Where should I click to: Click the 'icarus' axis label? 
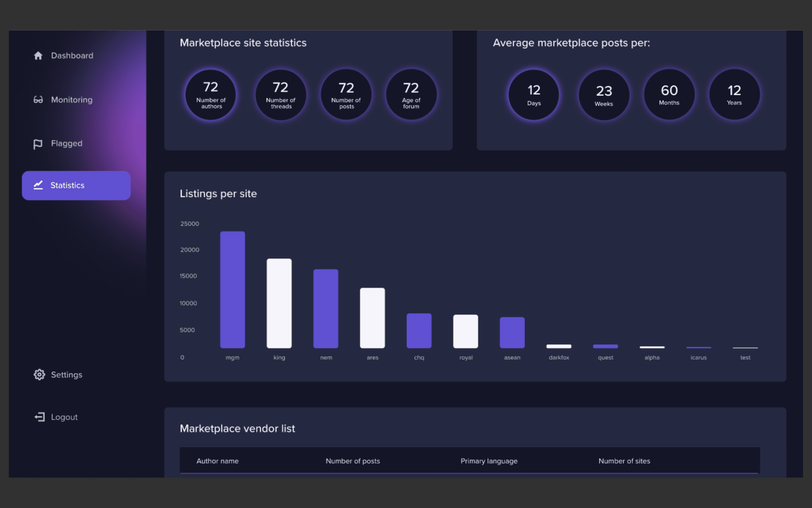pyautogui.click(x=698, y=357)
